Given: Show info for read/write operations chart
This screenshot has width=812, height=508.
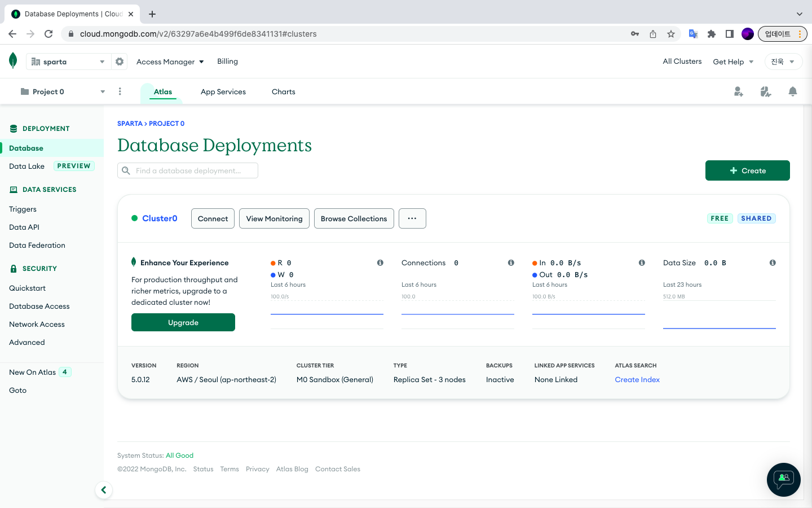Looking at the screenshot, I should (x=380, y=262).
